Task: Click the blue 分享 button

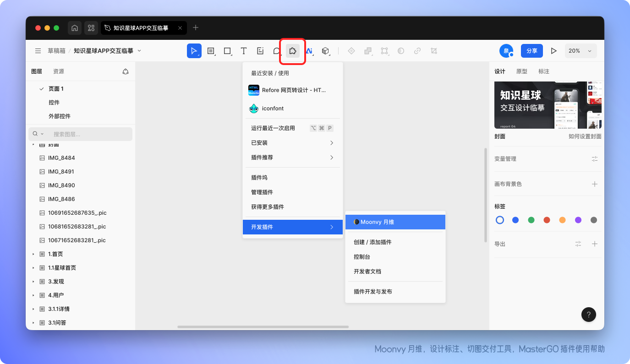Action: 532,51
